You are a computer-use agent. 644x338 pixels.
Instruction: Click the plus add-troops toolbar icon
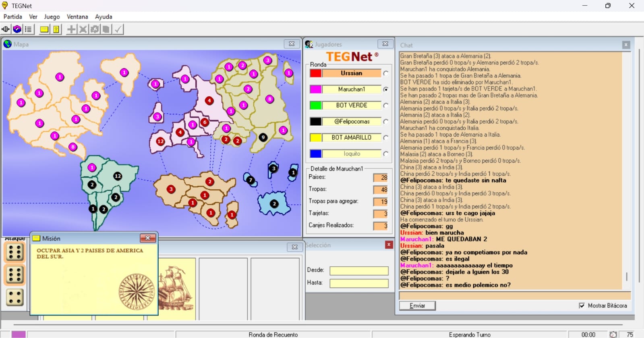pos(71,29)
